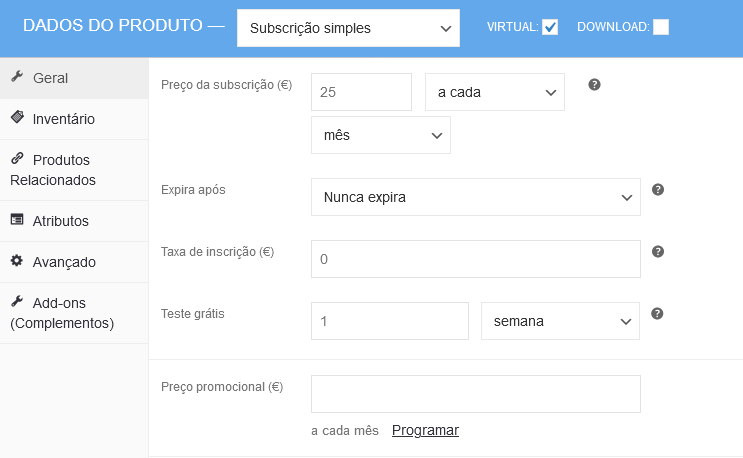Click the link icon beside Produtos Relacionados
743x458 pixels.
pos(17,158)
